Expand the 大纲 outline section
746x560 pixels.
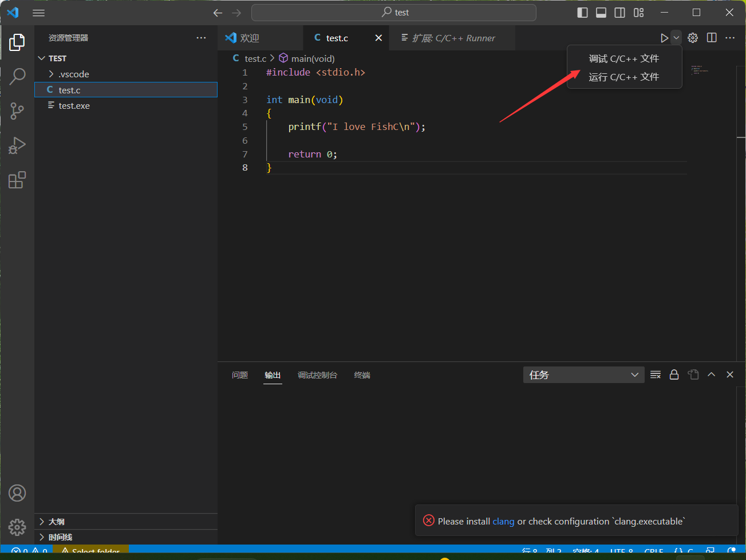[x=126, y=522]
